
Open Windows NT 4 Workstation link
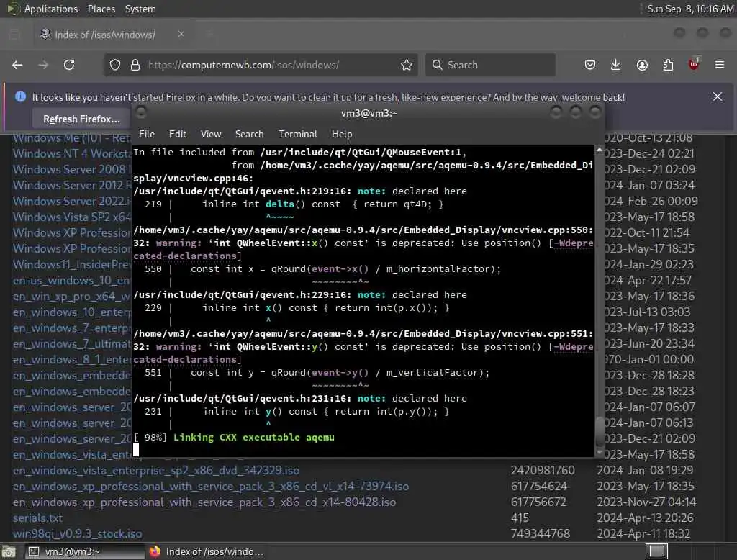click(x=72, y=153)
